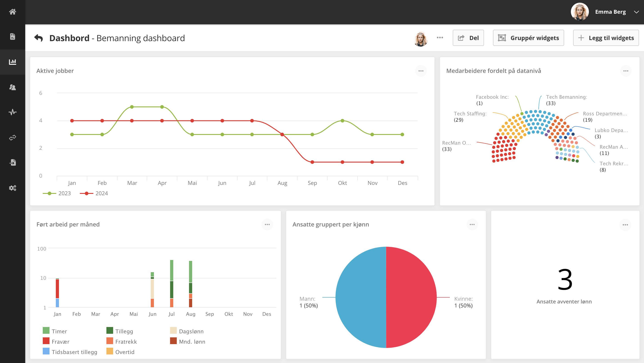Viewport: 644px width, 363px height.
Task: Click the back arrow beside Dashbord
Action: point(39,38)
